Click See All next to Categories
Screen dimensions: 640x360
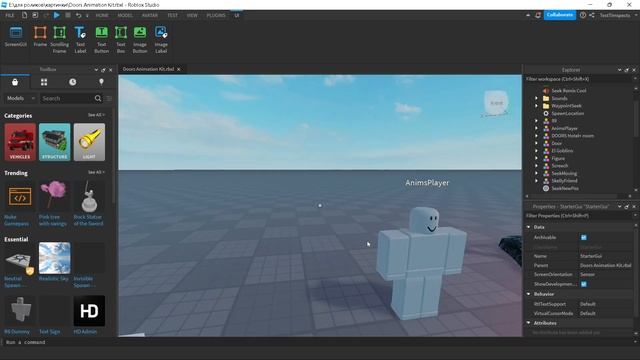pyautogui.click(x=96, y=115)
